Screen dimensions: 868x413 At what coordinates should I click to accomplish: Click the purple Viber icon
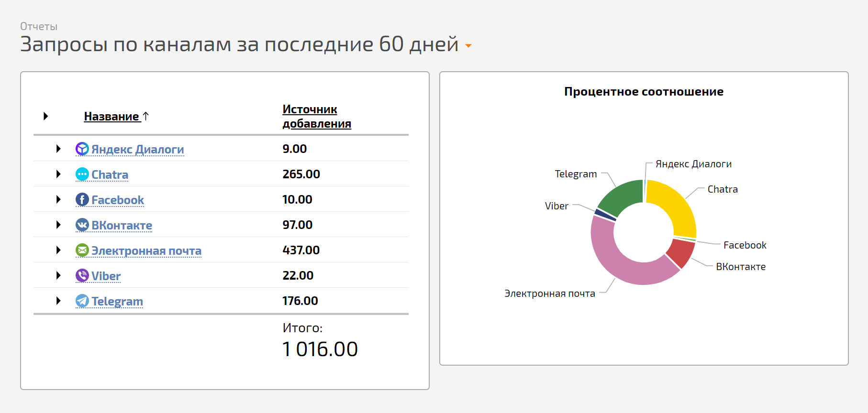tap(82, 275)
